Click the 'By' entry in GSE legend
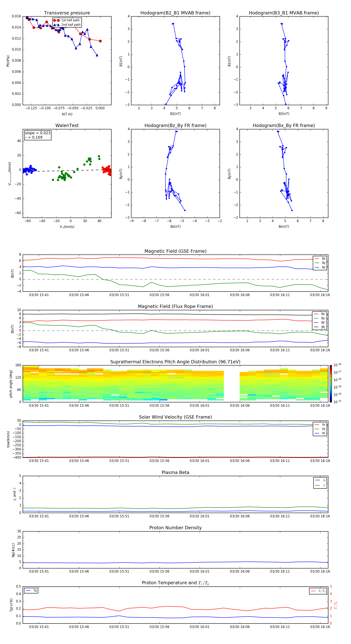The height and width of the screenshot is (644, 351). click(x=320, y=263)
